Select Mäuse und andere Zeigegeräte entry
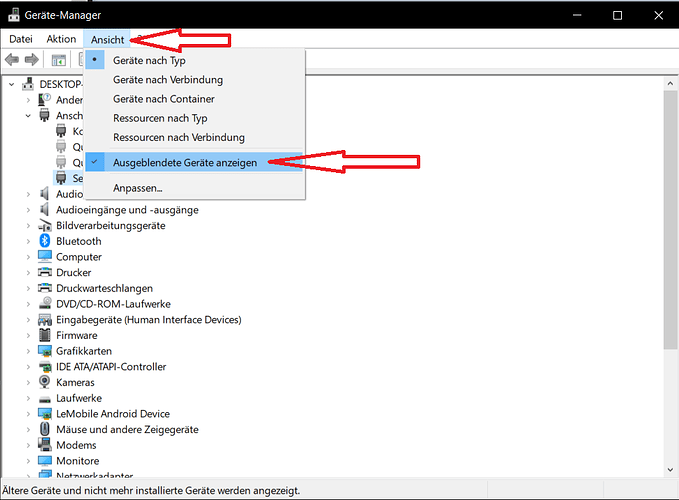The width and height of the screenshot is (679, 500). click(x=127, y=429)
